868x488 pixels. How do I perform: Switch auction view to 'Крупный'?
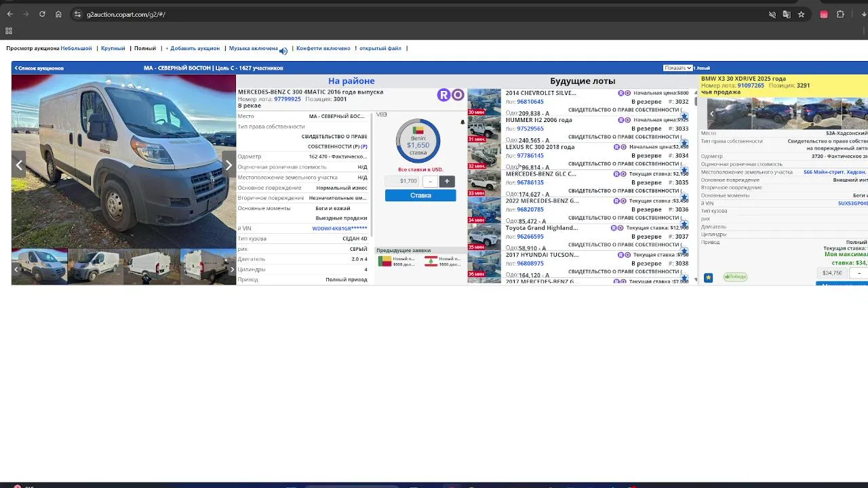[113, 48]
